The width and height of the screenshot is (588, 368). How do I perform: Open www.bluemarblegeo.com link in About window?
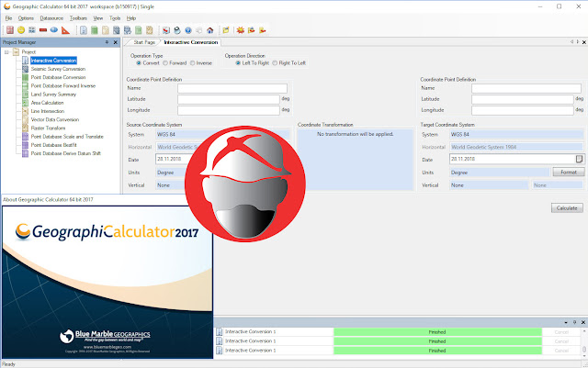[x=107, y=347]
